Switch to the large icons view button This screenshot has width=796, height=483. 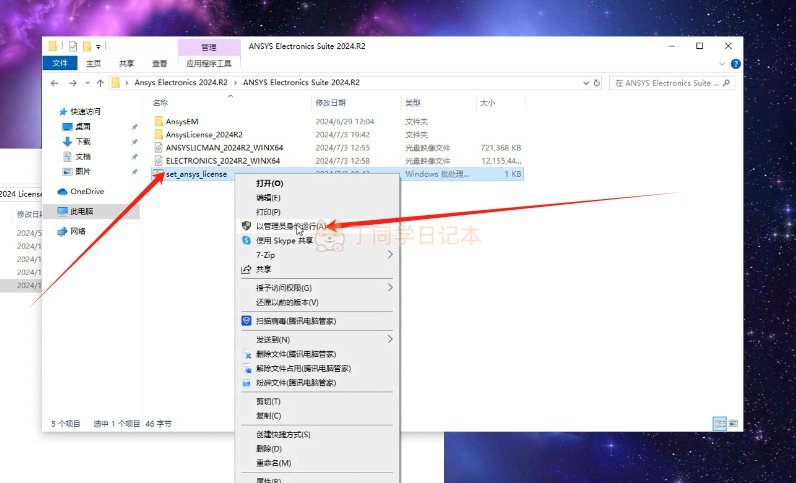pos(735,424)
